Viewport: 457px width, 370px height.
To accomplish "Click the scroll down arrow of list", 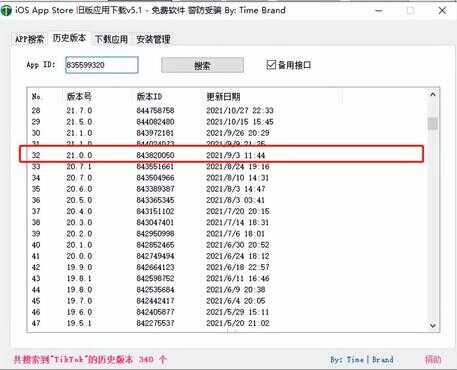I will click(x=433, y=325).
